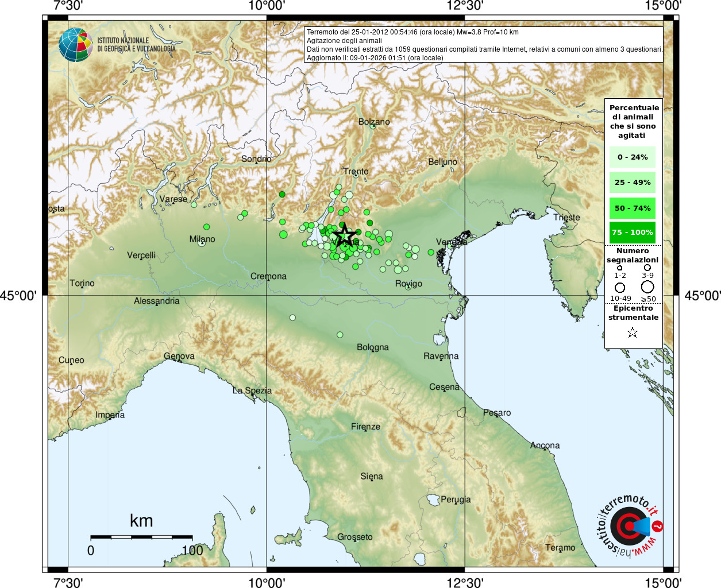The width and height of the screenshot is (721, 588).
Task: Click the 0 - 24% legend color swatch
Action: coord(633,157)
